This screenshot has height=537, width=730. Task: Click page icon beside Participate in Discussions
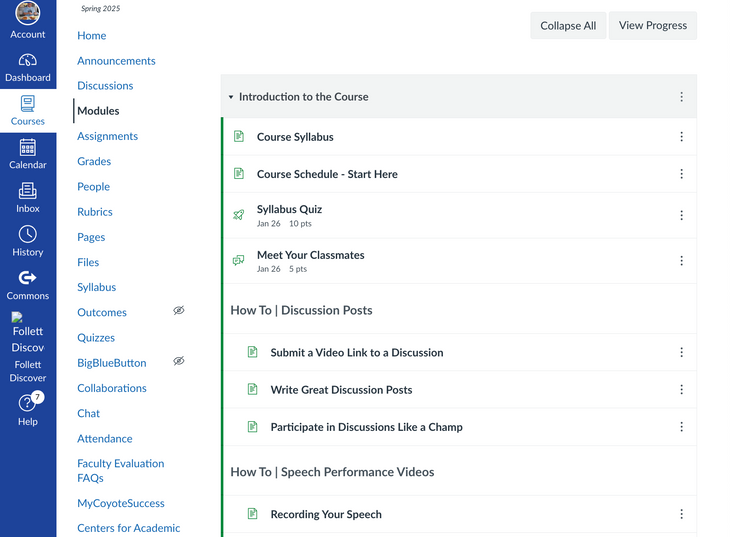(x=252, y=427)
